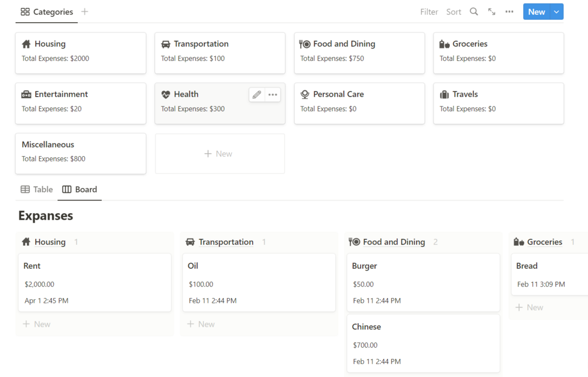The height and width of the screenshot is (377, 588).
Task: Open the top-right ••• options menu
Action: (x=509, y=11)
